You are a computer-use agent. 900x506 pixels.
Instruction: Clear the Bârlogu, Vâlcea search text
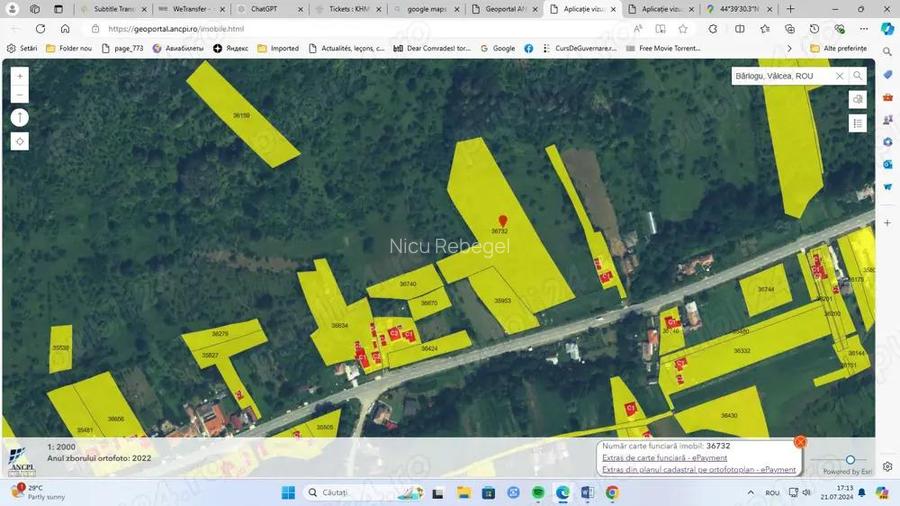pyautogui.click(x=839, y=76)
